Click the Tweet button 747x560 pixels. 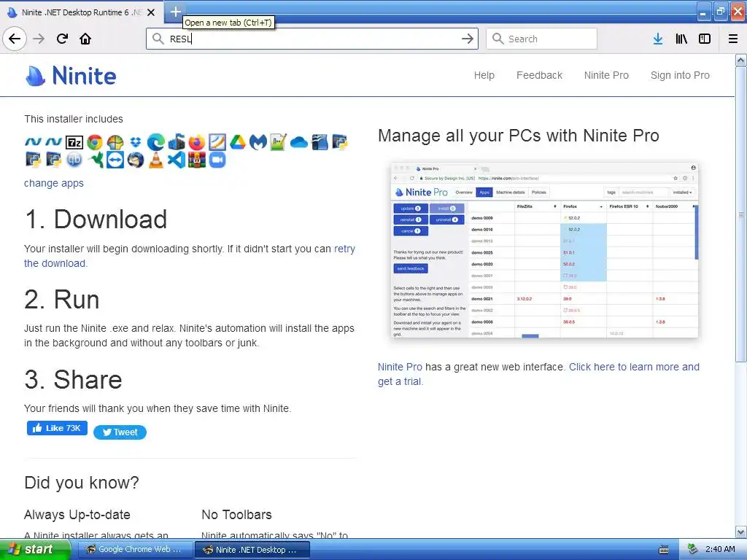point(120,432)
